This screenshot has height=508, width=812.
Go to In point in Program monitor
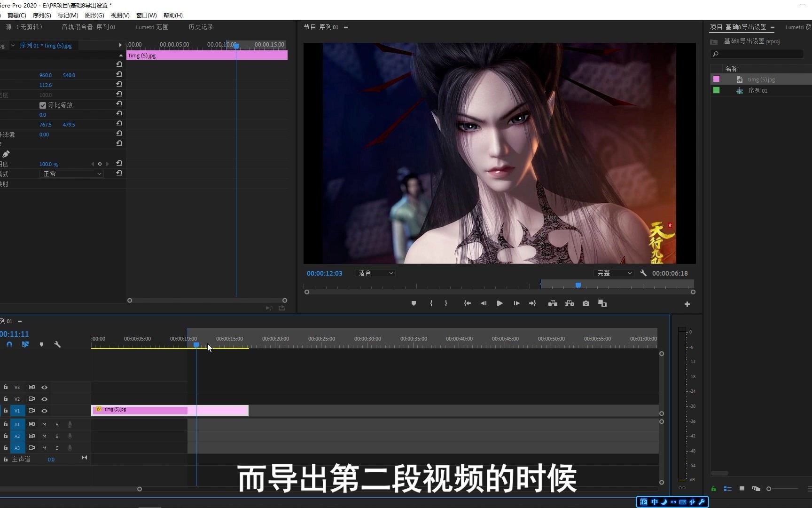467,303
